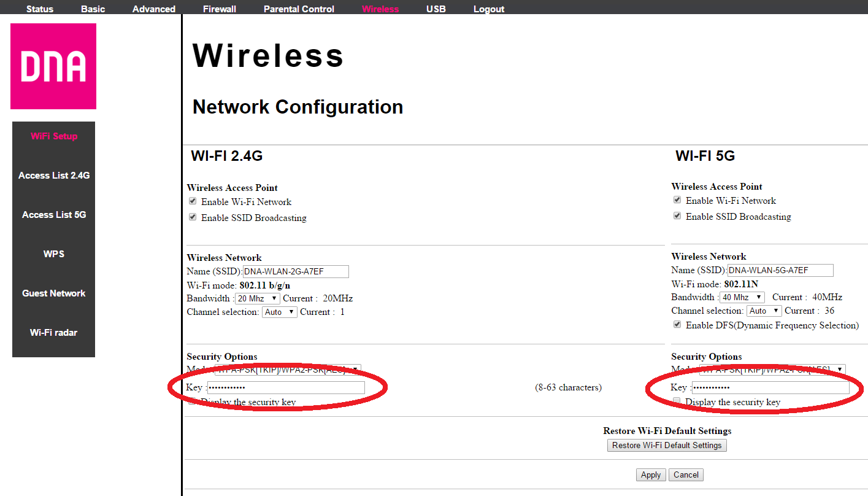Click Logout in top navigation
The image size is (868, 496).
489,9
